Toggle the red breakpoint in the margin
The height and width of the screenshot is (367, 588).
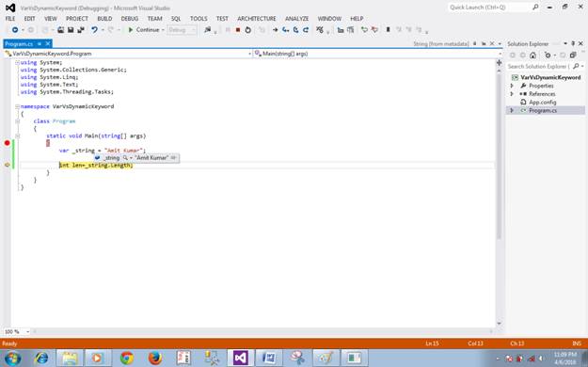[7, 143]
